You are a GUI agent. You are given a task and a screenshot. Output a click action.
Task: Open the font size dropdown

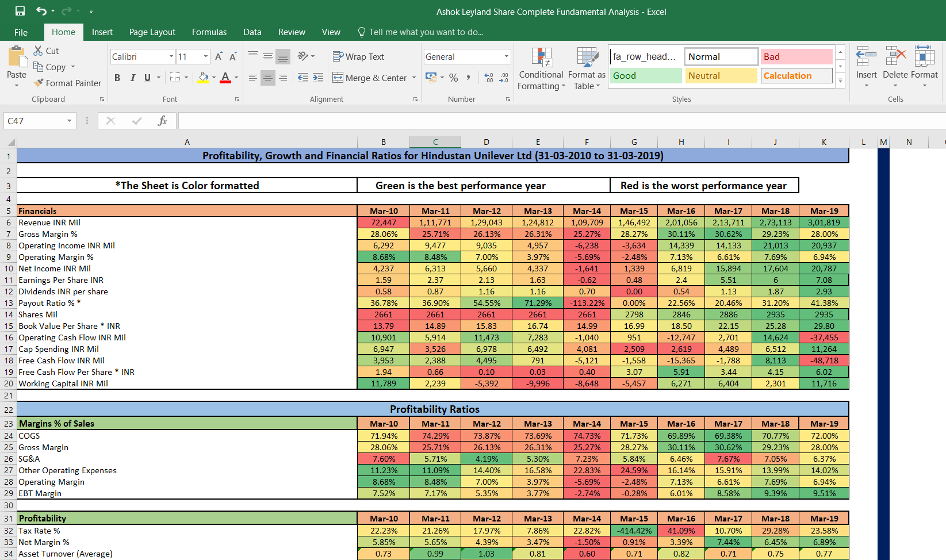(206, 56)
